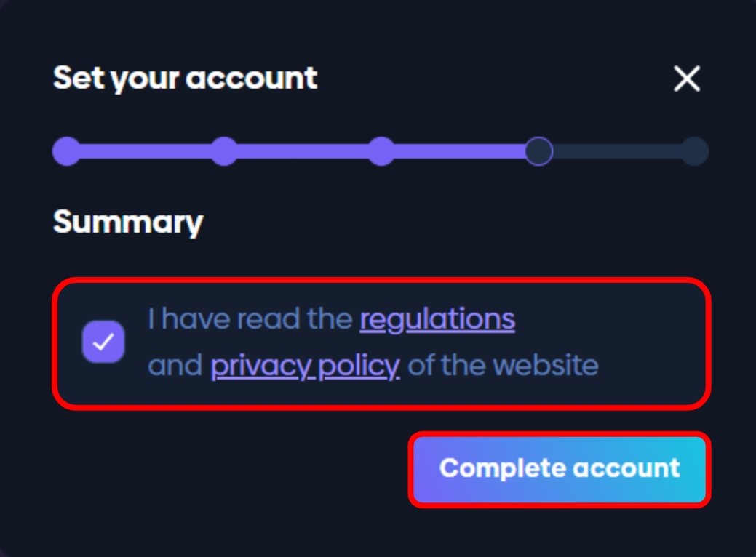Open the regulations link
Screen dimensions: 756x557
pos(437,318)
